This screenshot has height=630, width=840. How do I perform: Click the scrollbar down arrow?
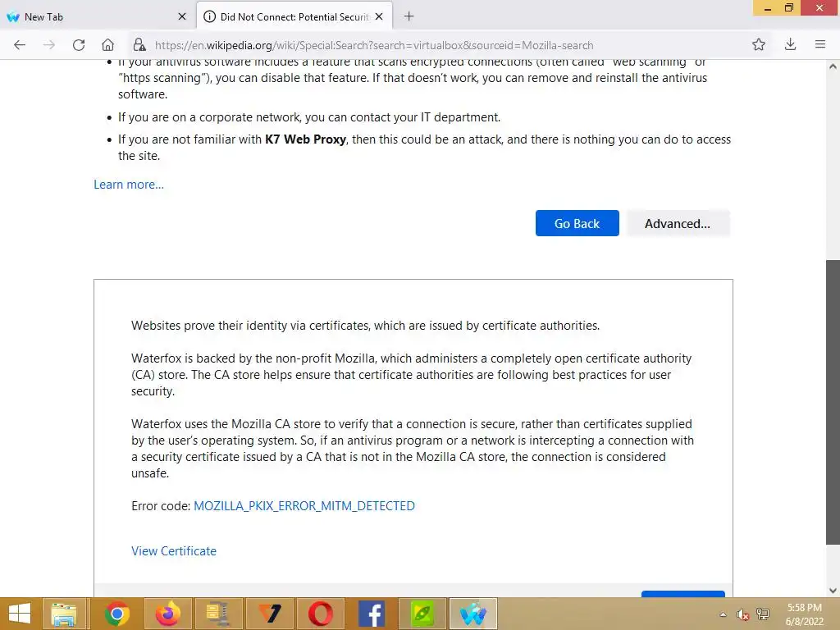click(833, 591)
